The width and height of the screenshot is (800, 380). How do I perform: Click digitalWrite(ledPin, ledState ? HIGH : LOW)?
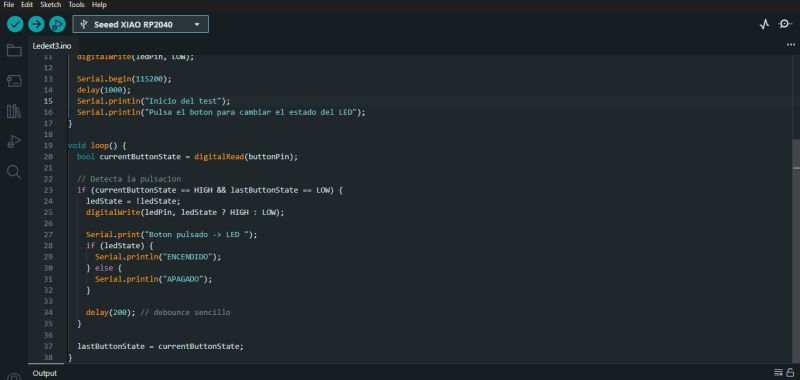tap(185, 212)
